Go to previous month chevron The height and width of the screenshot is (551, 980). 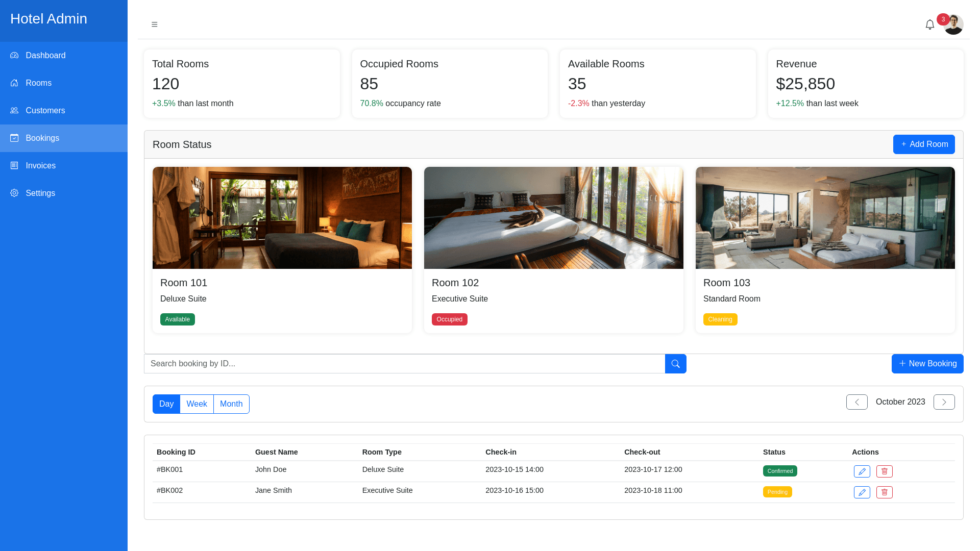[856, 402]
